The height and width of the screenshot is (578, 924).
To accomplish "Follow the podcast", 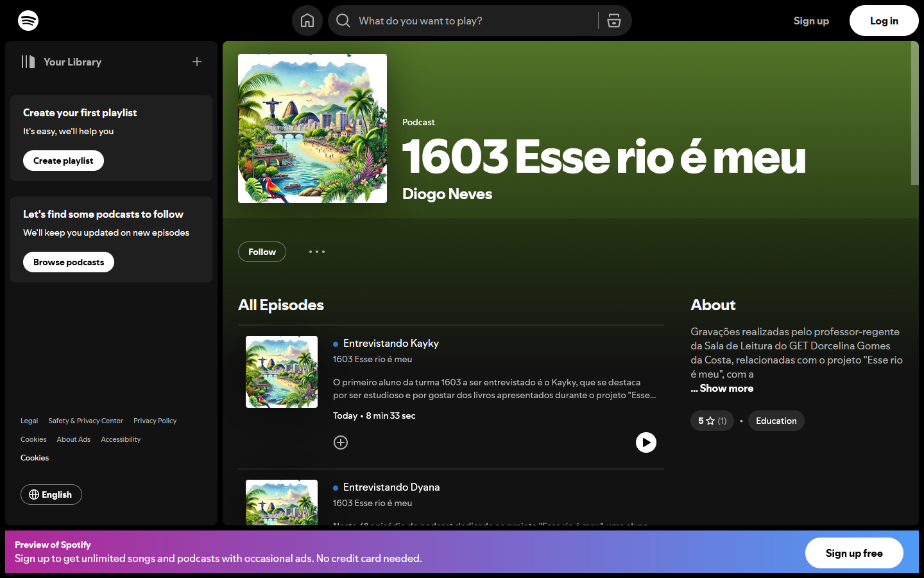I will (262, 252).
